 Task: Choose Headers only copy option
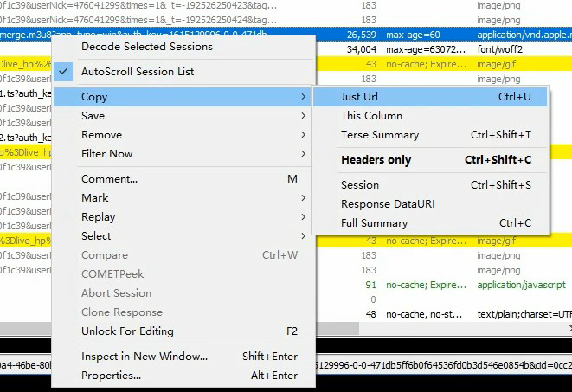(376, 160)
